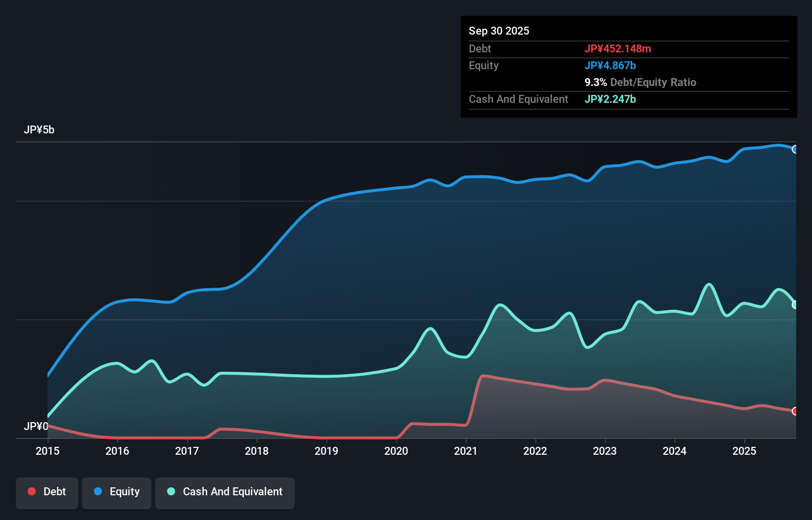812x520 pixels.
Task: Expand details for the Debt/Equity Ratio row
Action: point(640,82)
